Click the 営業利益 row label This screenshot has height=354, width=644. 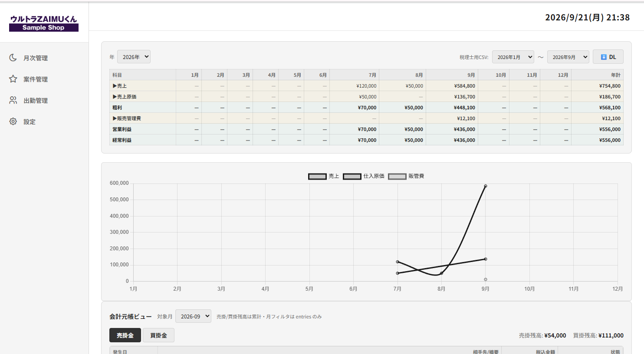coord(122,129)
